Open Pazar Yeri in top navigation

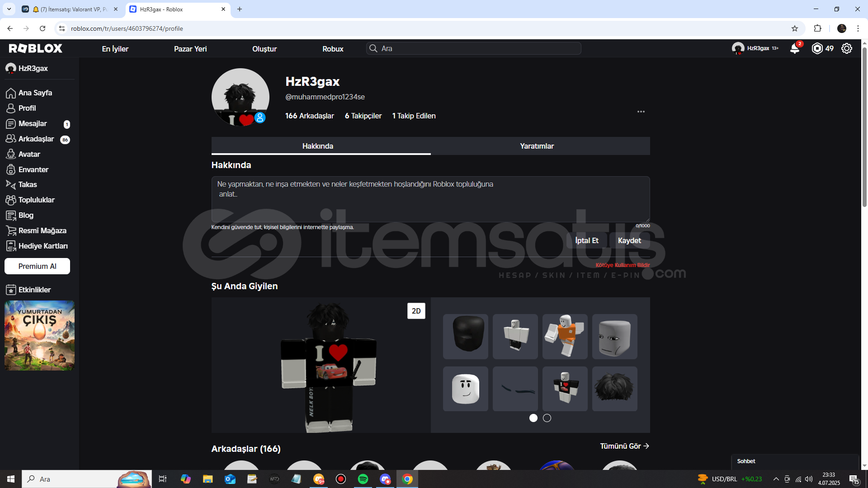(x=190, y=49)
